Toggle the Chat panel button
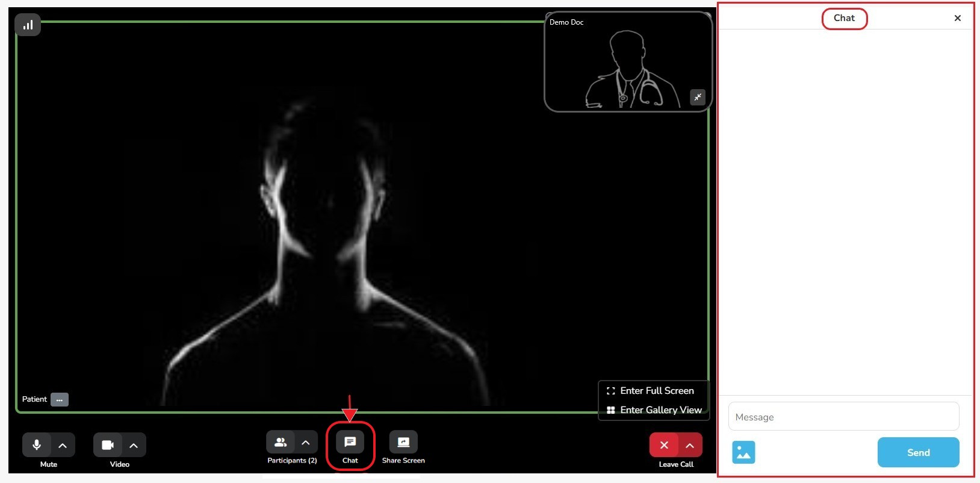 [x=350, y=443]
